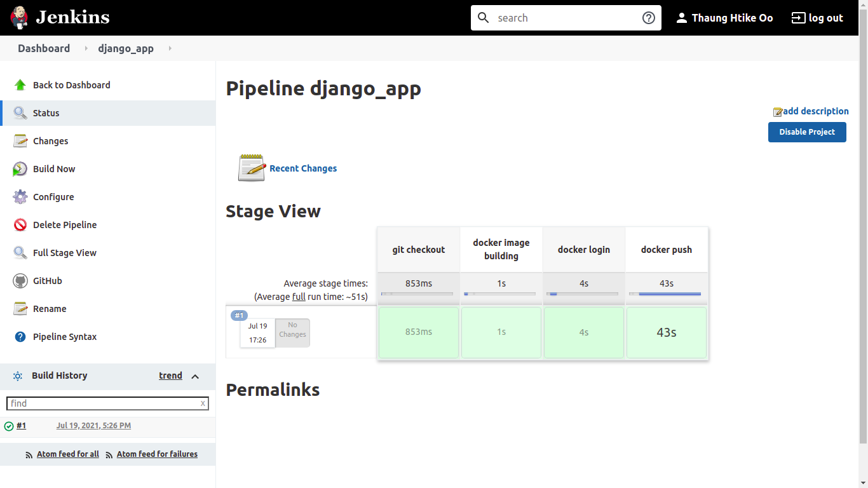Click the 4s docker login stage cell

tap(584, 332)
